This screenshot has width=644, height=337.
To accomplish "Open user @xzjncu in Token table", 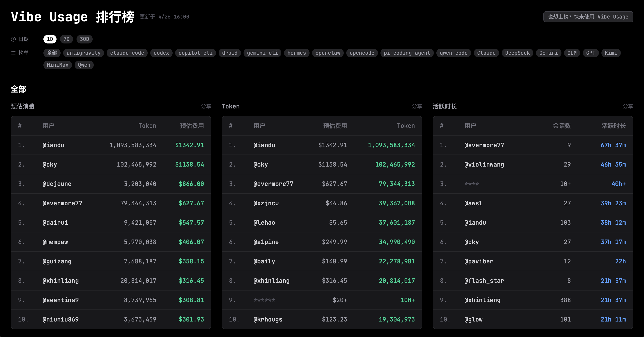I will 266,203.
